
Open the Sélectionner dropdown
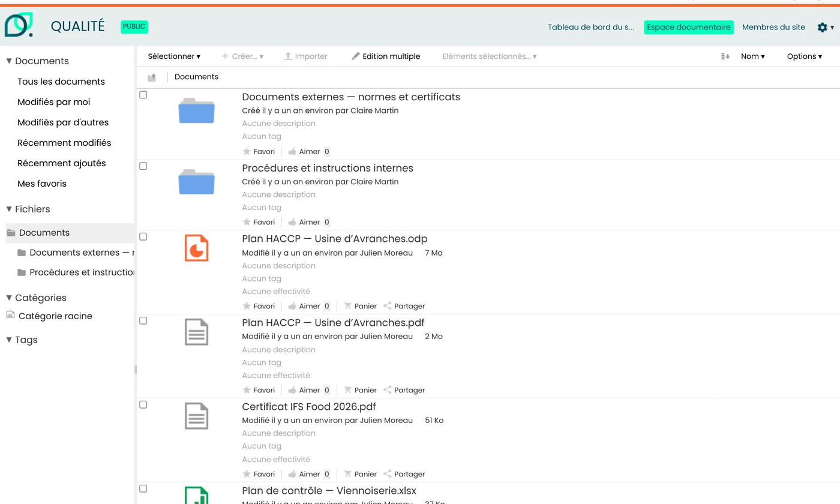[174, 56]
